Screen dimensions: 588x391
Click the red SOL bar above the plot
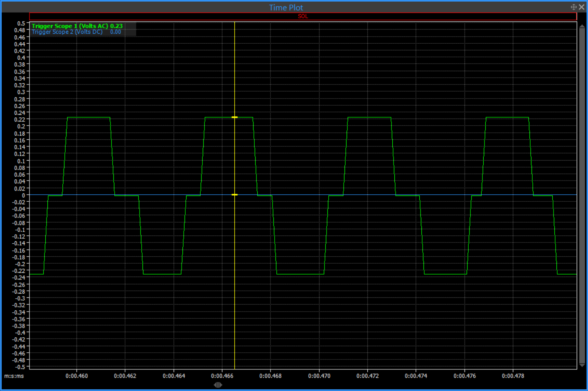303,16
